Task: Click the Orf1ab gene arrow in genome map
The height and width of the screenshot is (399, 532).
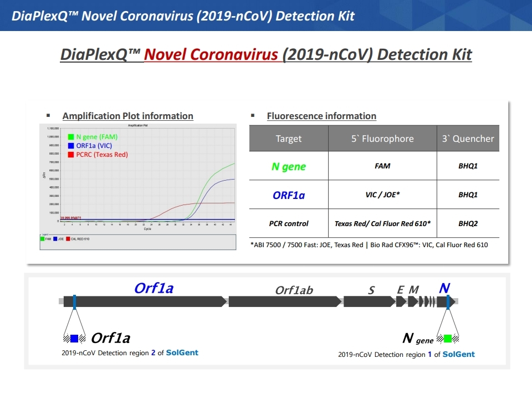Action: click(x=285, y=301)
